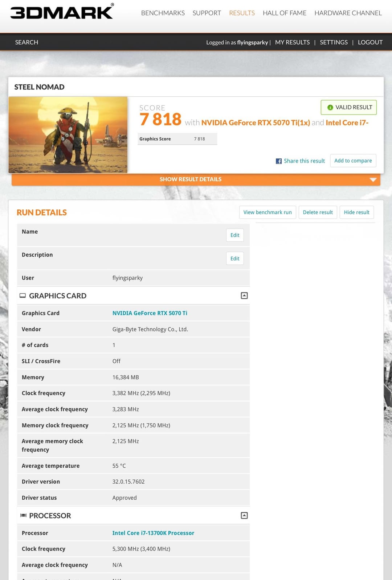Click the chip icon beside Processor heading
This screenshot has width=392, height=580.
pyautogui.click(x=23, y=515)
